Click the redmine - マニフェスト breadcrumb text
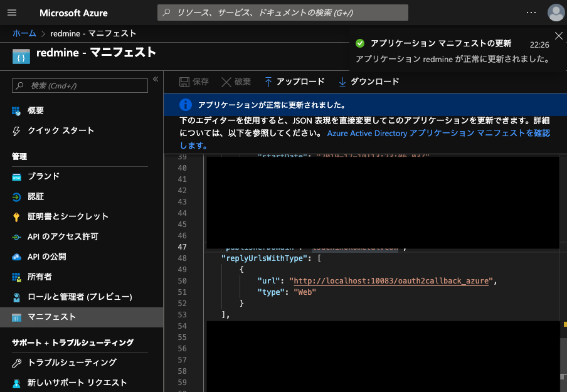 93,34
